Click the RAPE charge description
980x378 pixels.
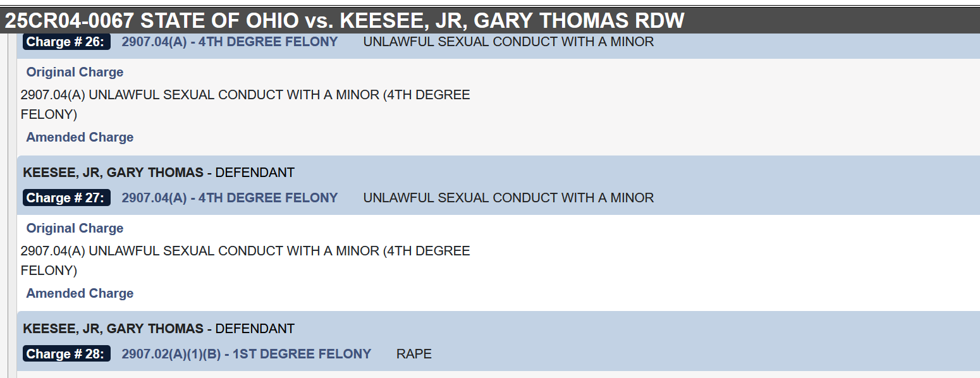(414, 354)
